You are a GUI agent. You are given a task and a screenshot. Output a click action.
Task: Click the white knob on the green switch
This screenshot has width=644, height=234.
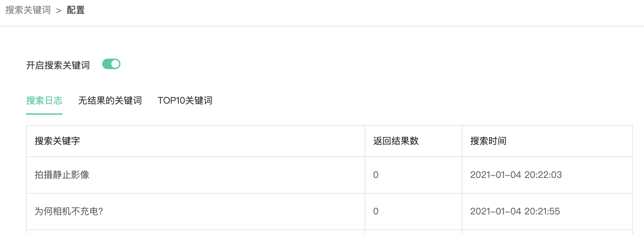pos(115,64)
